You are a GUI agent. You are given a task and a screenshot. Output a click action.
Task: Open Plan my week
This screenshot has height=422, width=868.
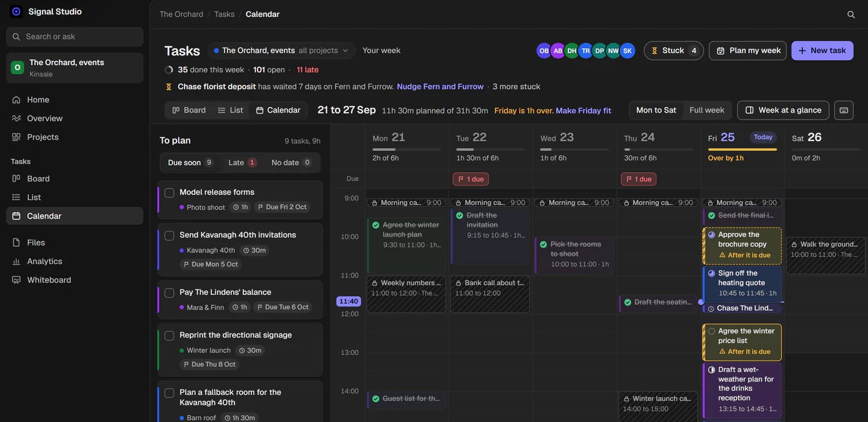[x=747, y=51]
